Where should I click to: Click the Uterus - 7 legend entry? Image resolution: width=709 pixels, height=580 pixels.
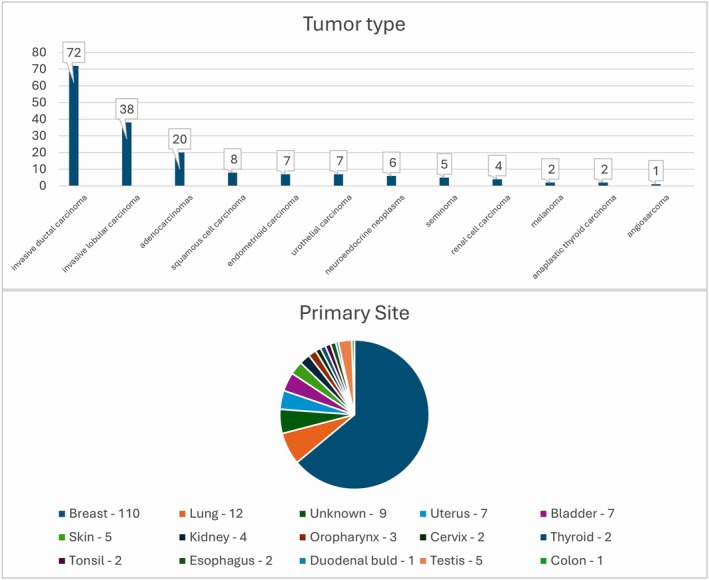(x=454, y=514)
